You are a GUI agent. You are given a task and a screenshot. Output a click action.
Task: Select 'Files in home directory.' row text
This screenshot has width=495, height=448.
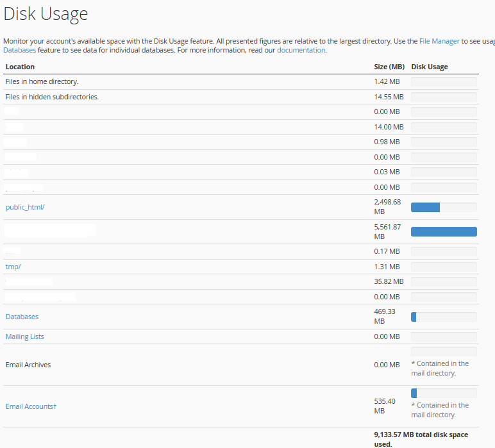(x=42, y=81)
